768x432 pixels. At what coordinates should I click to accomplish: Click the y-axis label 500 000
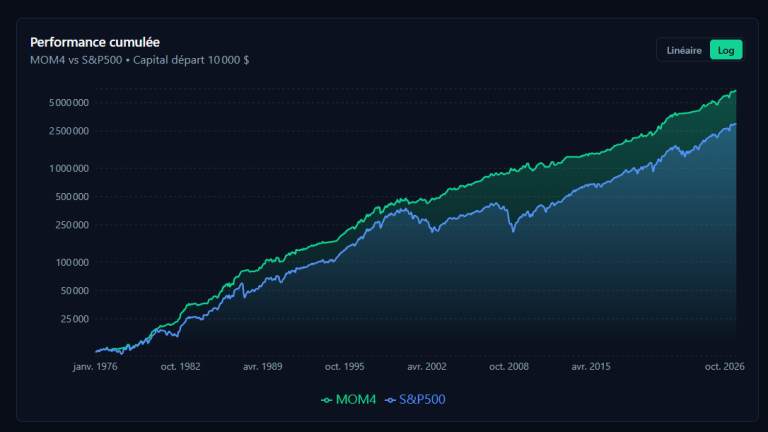tap(72, 196)
